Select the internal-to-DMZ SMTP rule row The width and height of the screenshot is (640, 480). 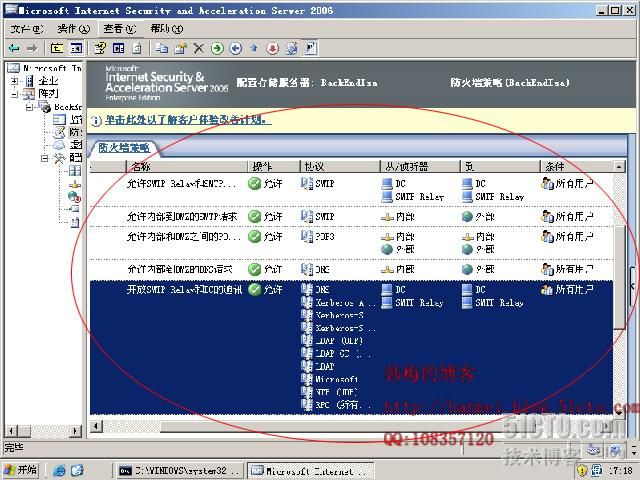coord(351,216)
